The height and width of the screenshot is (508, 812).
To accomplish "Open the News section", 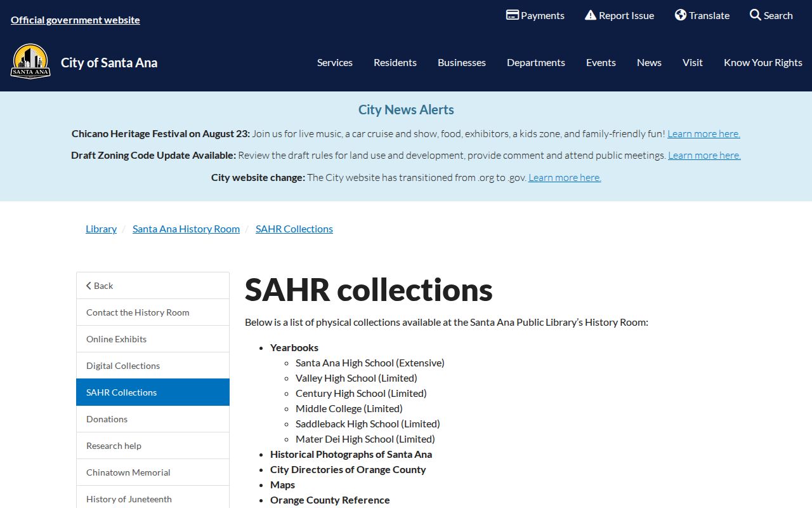I will (x=649, y=62).
